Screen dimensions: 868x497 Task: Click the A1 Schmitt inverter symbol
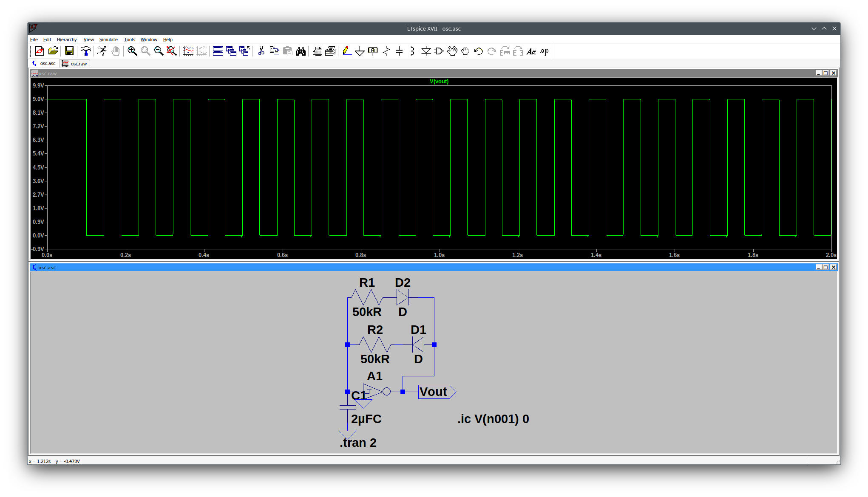376,392
